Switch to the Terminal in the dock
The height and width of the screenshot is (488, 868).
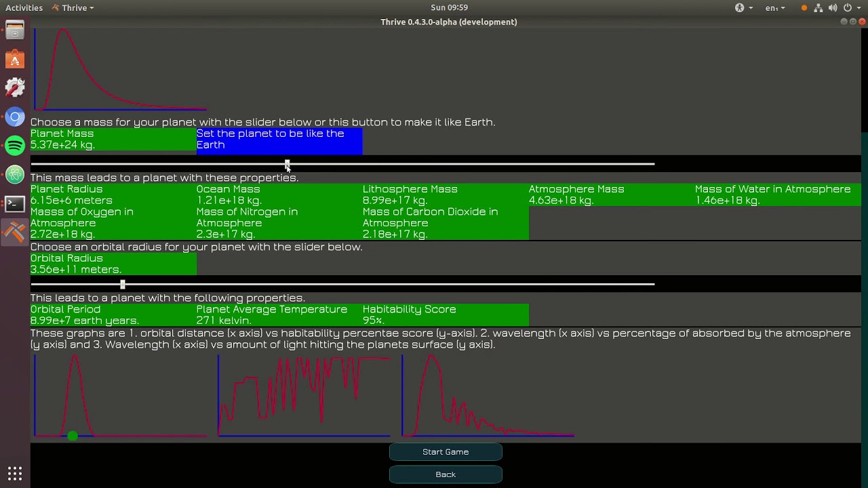(15, 203)
